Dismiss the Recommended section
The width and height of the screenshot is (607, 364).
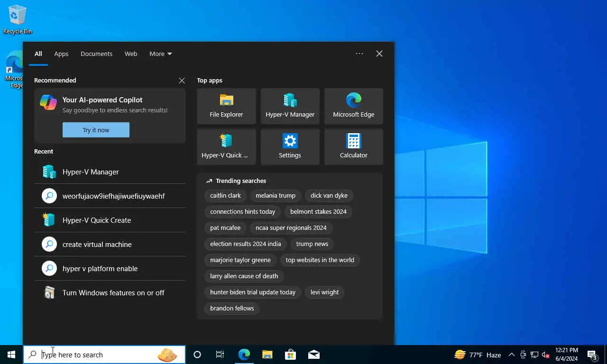(x=182, y=81)
